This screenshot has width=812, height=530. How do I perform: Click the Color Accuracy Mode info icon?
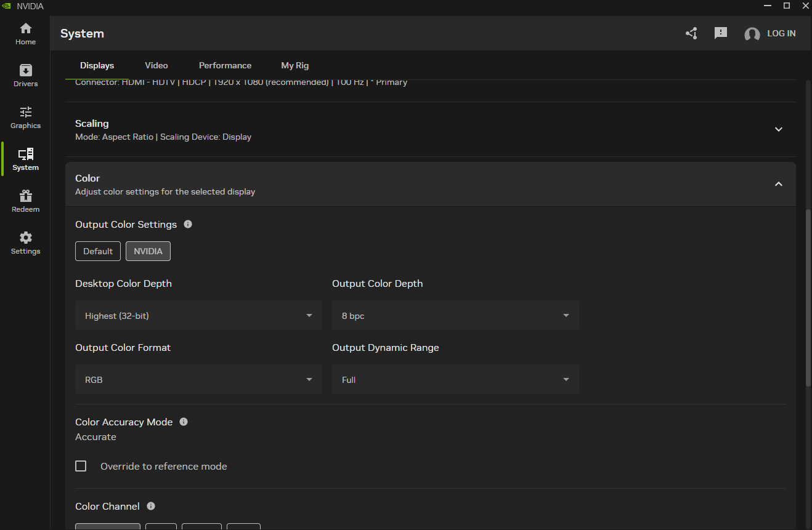[x=184, y=422]
